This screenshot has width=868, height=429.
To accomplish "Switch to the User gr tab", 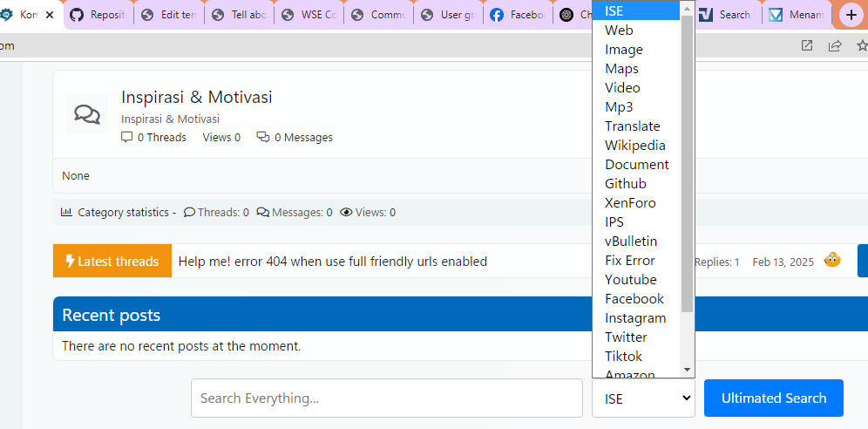I will [x=449, y=15].
